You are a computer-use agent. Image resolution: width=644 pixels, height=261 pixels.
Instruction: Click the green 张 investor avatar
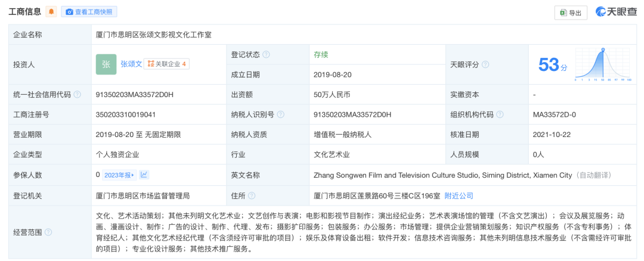pyautogui.click(x=106, y=64)
